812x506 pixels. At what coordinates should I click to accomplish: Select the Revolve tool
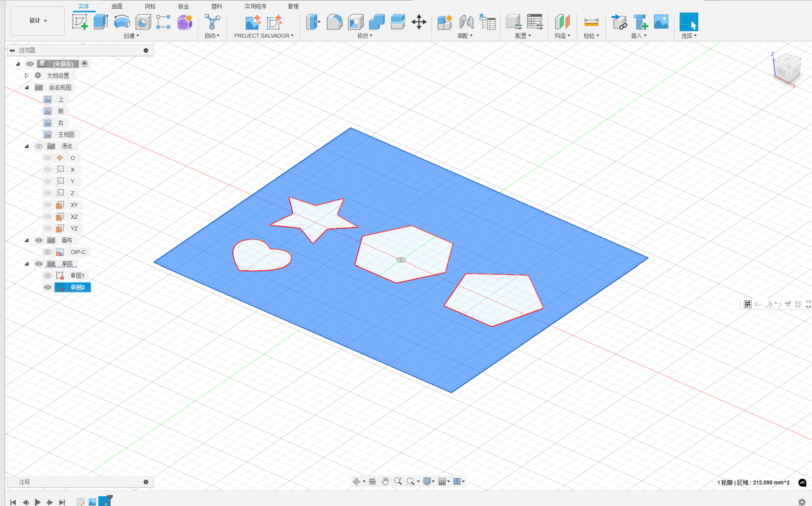[122, 22]
